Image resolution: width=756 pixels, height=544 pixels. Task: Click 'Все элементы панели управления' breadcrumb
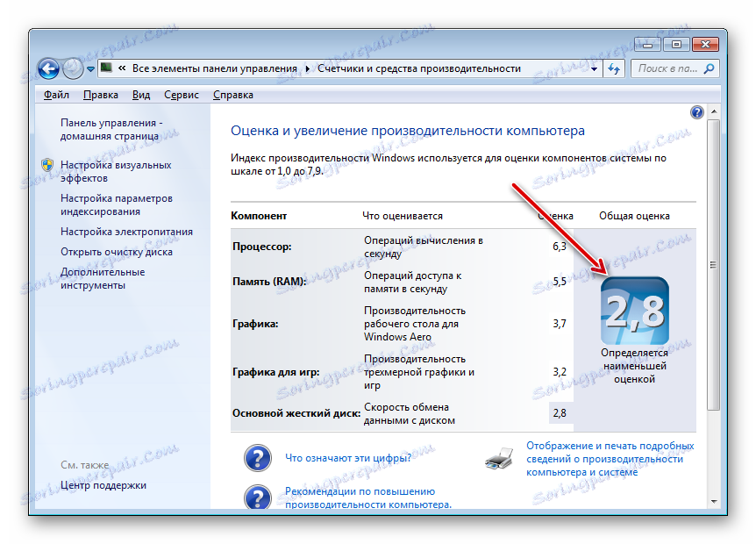click(215, 68)
